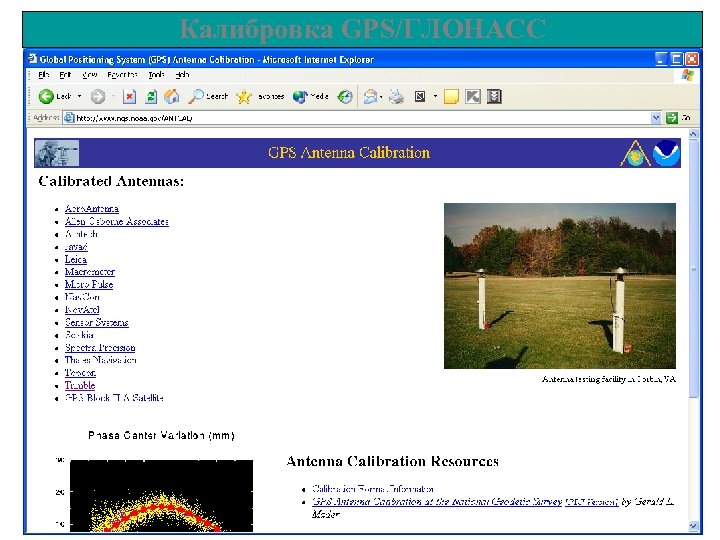The height and width of the screenshot is (540, 720).
Task: Click the Phase Center Variation plot
Action: coord(161,496)
